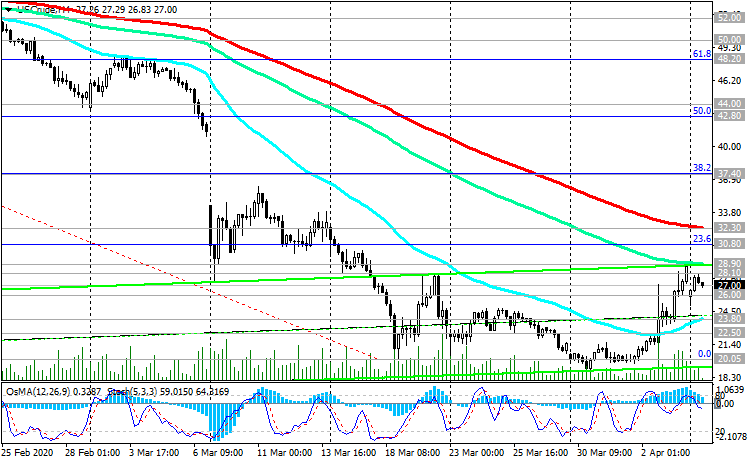Click the 32.30 price label on the axis
752x464 pixels.
729,228
